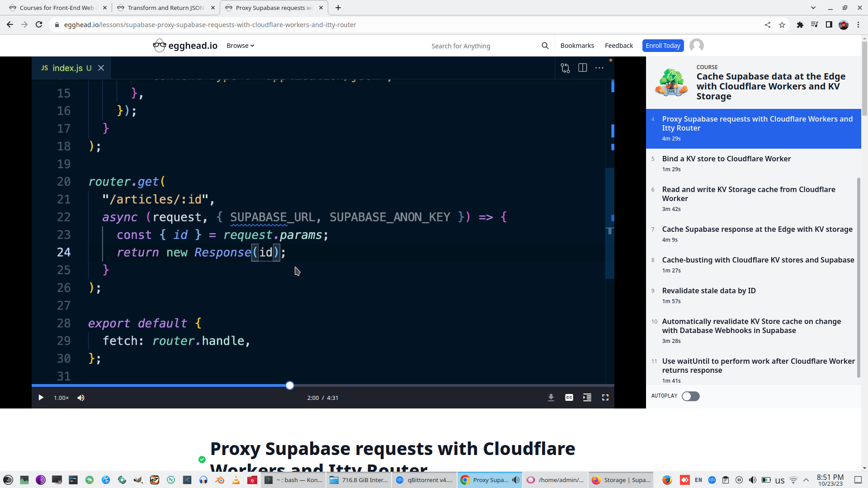Mute the video player volume
Image resolution: width=868 pixels, height=488 pixels.
click(x=81, y=398)
